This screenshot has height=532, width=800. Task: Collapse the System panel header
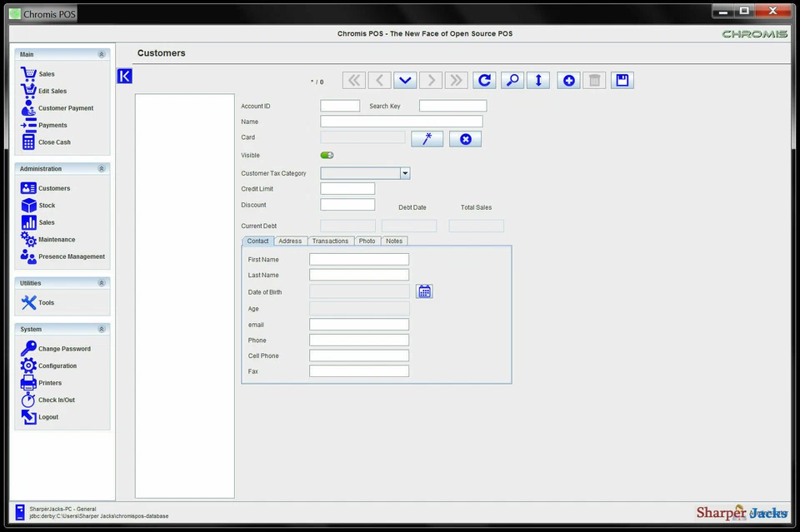click(101, 329)
